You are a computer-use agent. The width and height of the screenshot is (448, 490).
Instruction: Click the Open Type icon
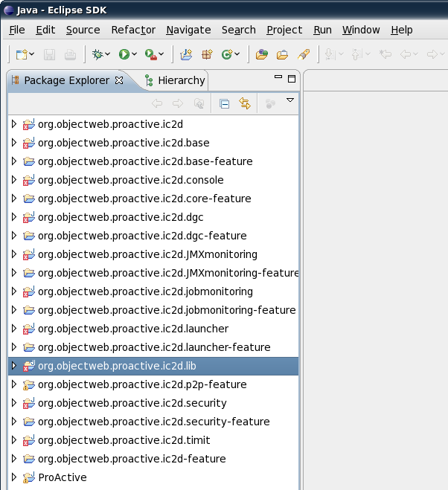(262, 55)
